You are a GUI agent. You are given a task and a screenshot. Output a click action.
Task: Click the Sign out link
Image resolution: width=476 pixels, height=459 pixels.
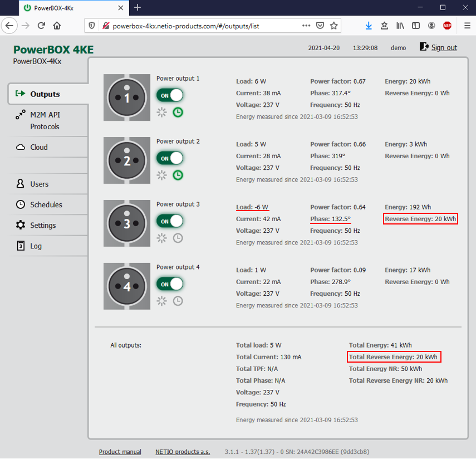(444, 48)
